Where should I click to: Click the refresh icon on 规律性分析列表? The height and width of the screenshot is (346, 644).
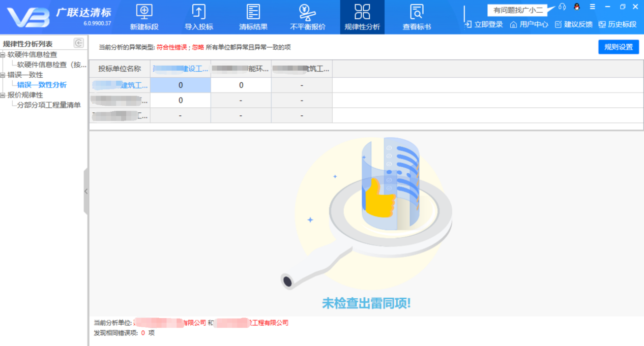[x=78, y=43]
